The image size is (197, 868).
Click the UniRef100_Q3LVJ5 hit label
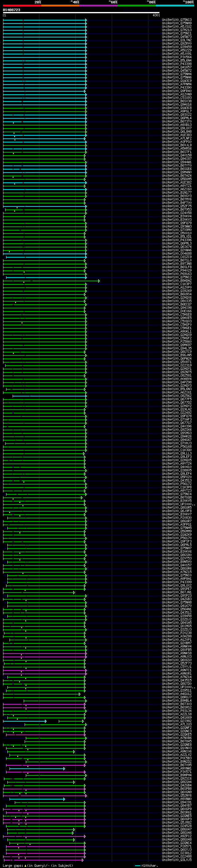177,860
